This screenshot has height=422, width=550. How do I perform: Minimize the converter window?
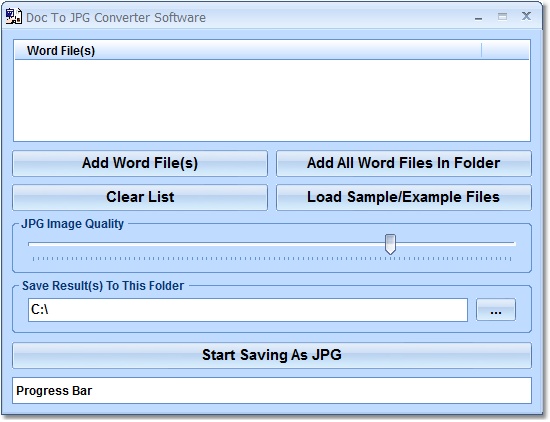pyautogui.click(x=478, y=17)
